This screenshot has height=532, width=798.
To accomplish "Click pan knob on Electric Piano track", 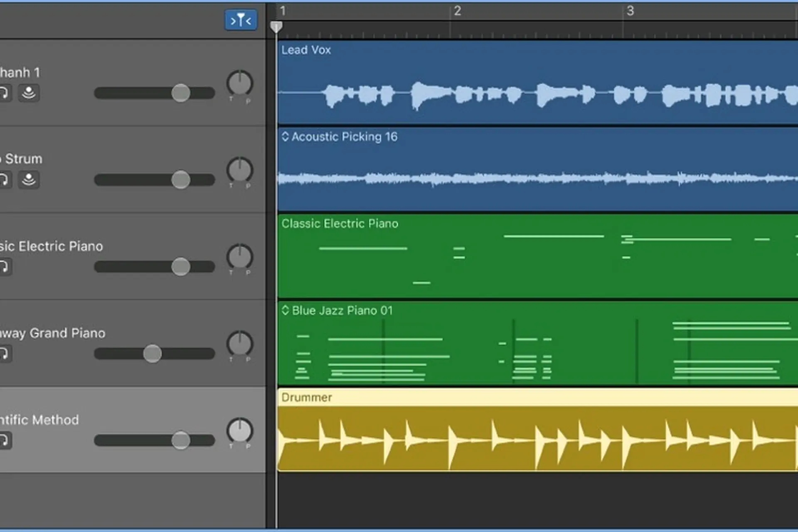I will tap(240, 257).
